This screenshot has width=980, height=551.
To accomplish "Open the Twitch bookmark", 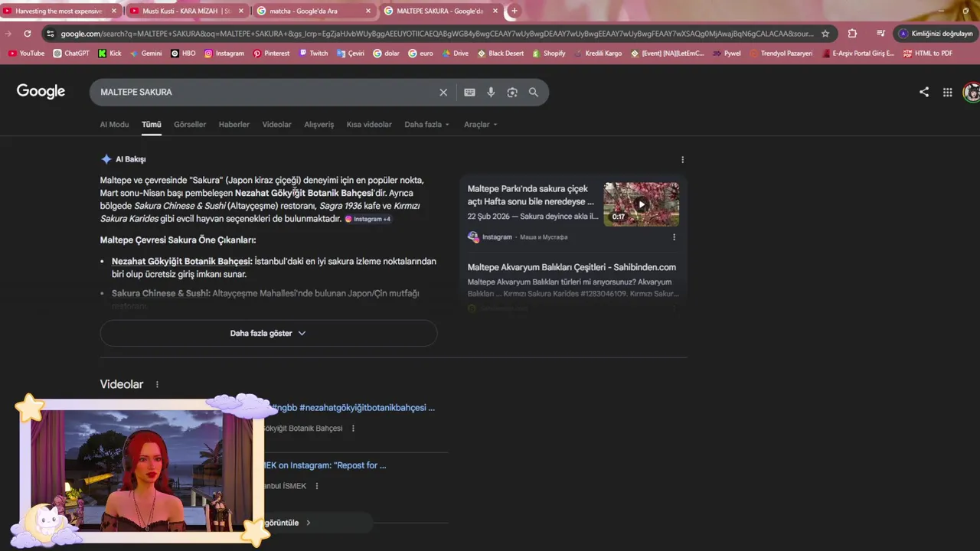I will pyautogui.click(x=313, y=54).
